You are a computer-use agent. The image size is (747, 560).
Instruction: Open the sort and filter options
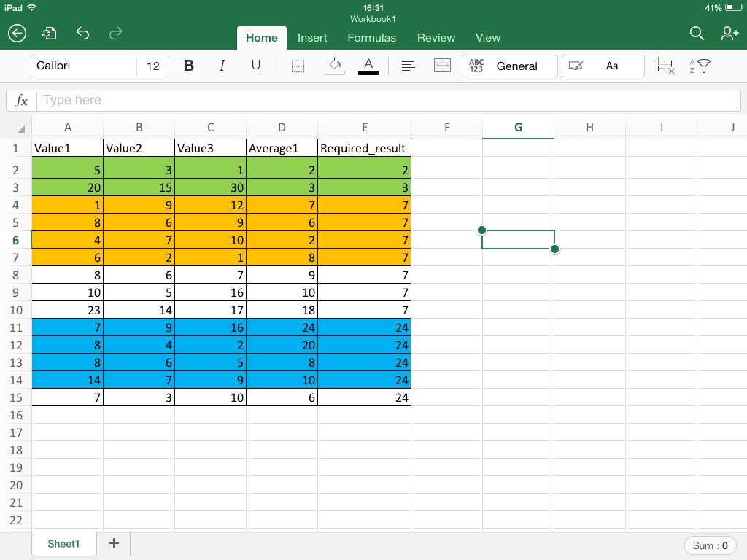pos(702,66)
